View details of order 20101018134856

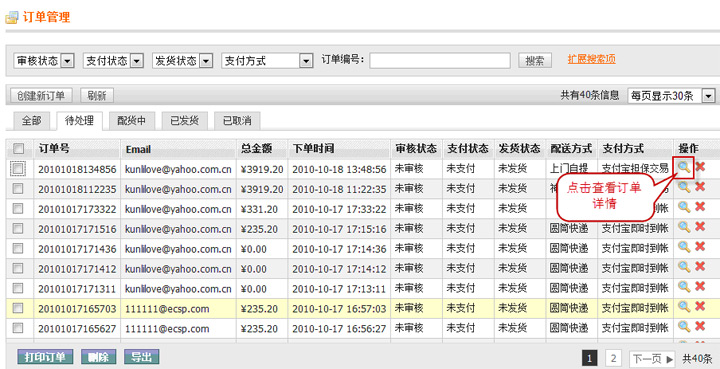click(684, 167)
